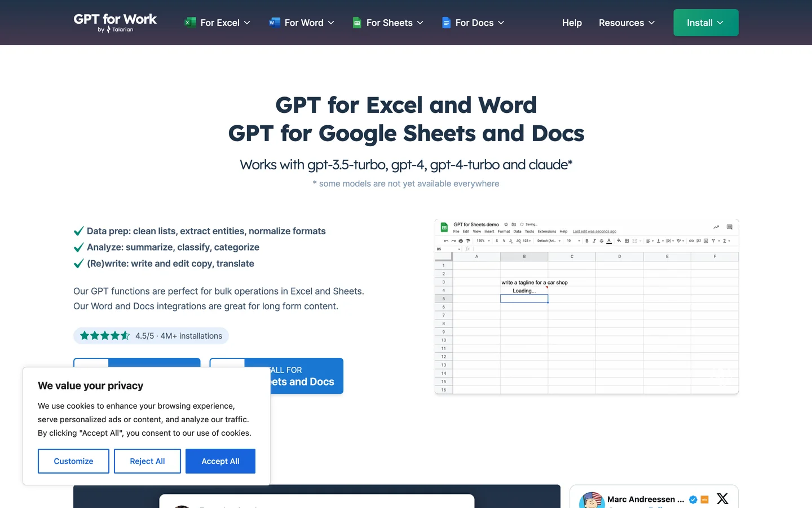
Task: Expand the For Docs navigation menu
Action: 473,23
